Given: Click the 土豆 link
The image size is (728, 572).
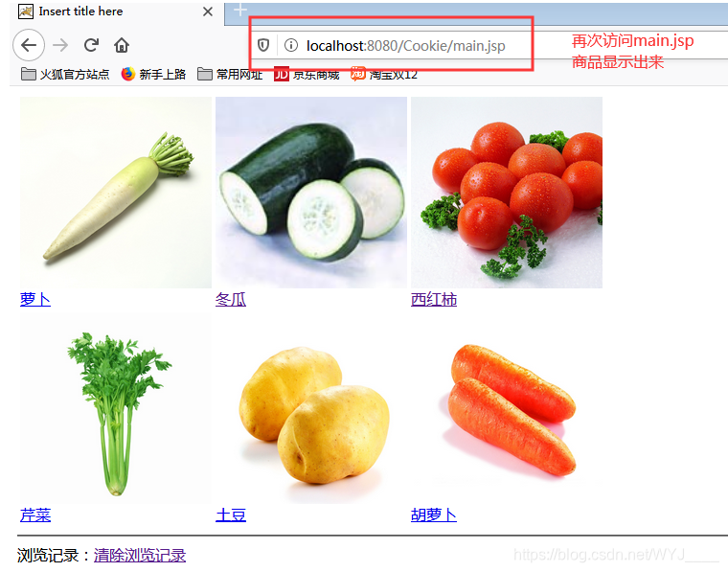Looking at the screenshot, I should [231, 515].
